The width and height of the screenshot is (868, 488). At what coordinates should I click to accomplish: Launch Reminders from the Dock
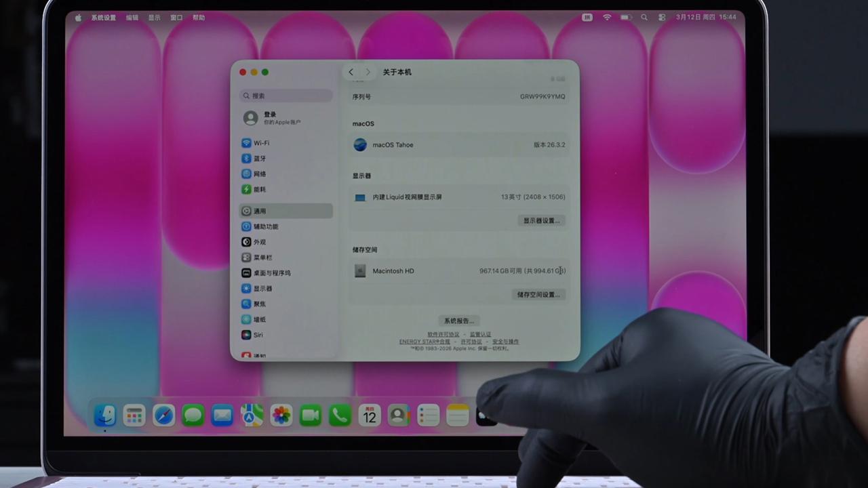429,415
